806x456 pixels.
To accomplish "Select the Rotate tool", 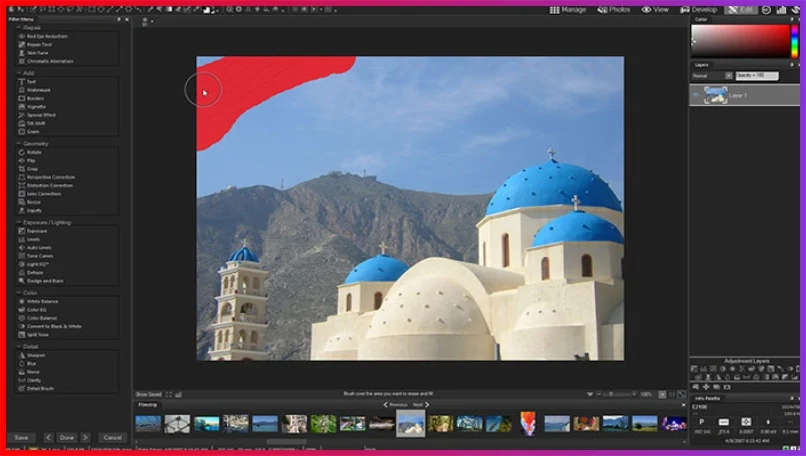I will 30,152.
